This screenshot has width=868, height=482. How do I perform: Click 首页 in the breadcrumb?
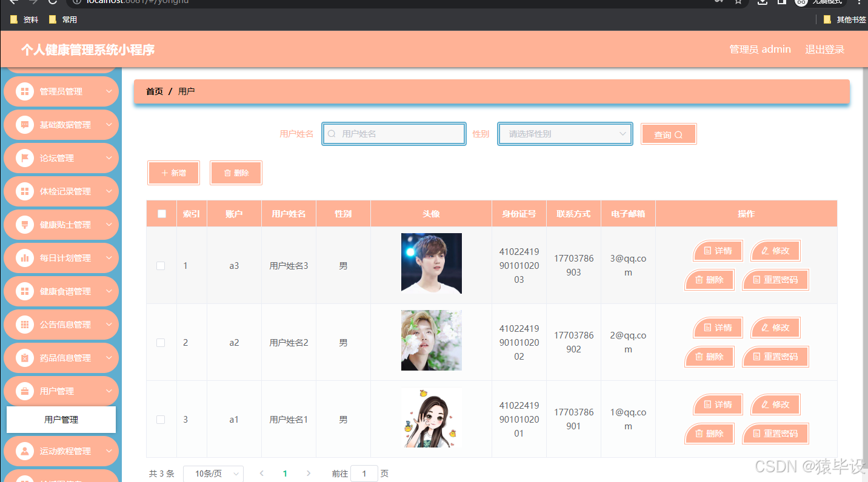click(x=155, y=91)
